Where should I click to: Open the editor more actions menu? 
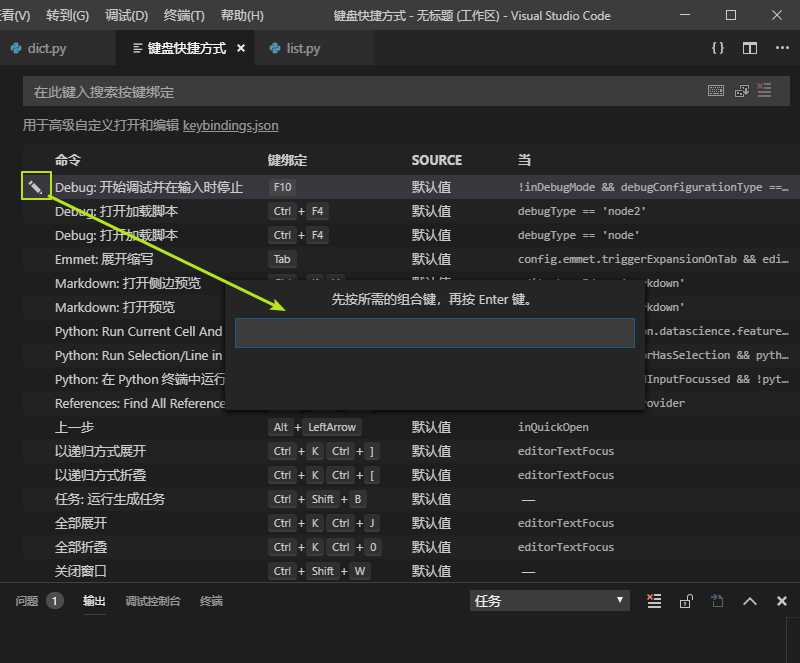click(782, 48)
